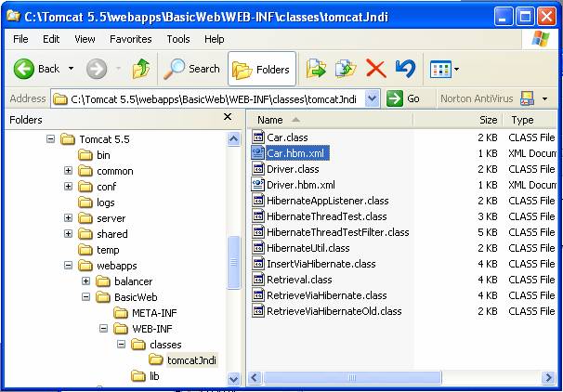Click the blue Undo arrow icon
The image size is (563, 392).
(405, 69)
